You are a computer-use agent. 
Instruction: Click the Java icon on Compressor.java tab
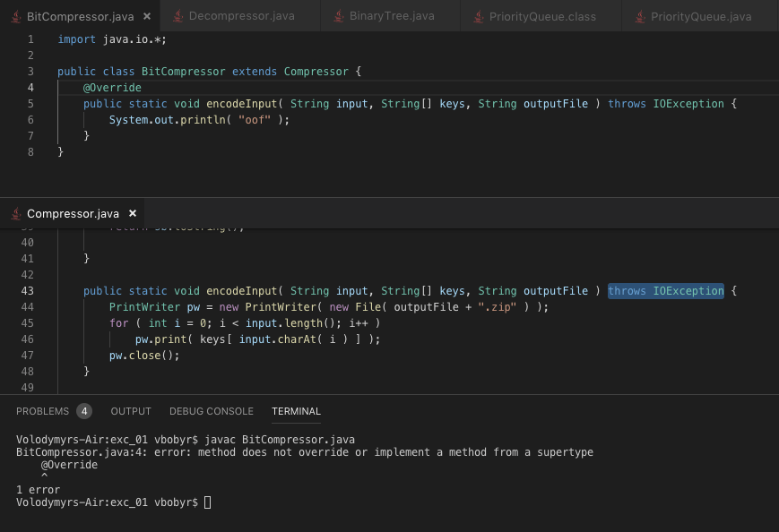(x=14, y=213)
